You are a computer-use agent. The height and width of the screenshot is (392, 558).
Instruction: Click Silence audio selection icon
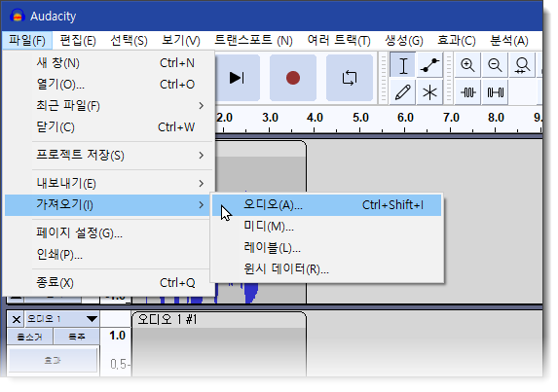pos(495,92)
